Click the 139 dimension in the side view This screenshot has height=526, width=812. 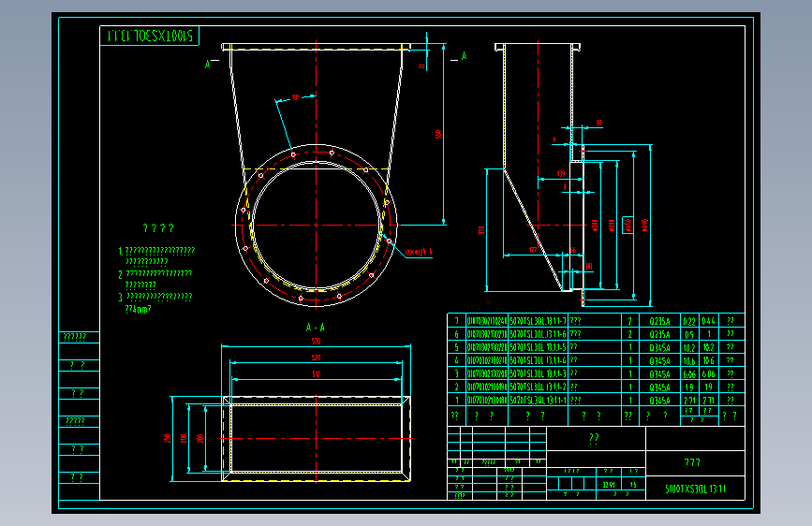pos(561,174)
